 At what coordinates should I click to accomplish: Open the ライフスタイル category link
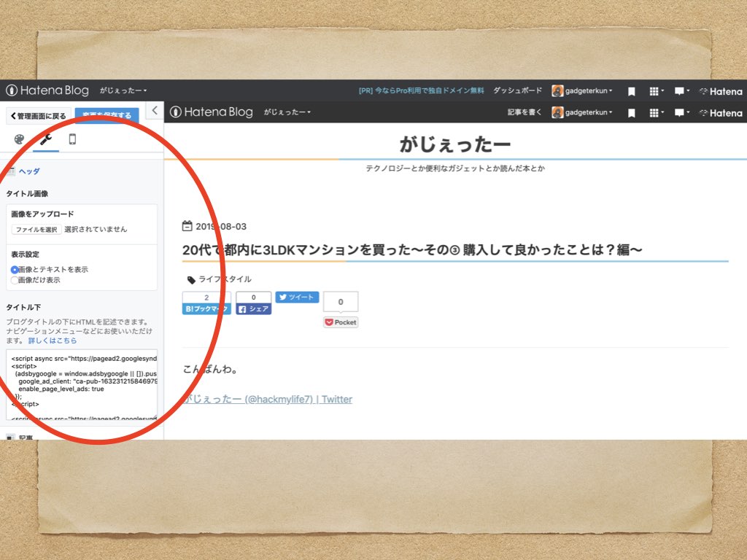point(225,279)
